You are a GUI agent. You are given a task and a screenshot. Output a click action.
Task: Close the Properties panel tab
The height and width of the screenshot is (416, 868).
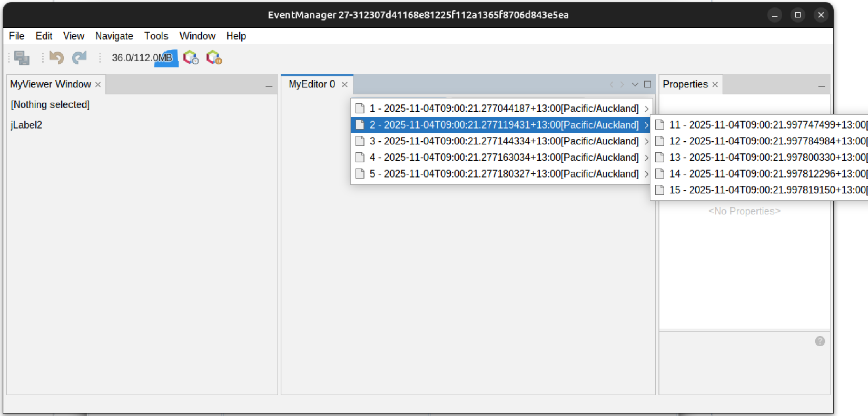pos(715,85)
